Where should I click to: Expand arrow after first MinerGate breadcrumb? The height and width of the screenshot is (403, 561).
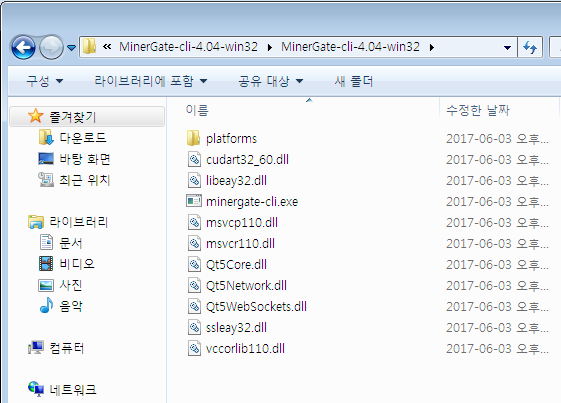pos(269,47)
